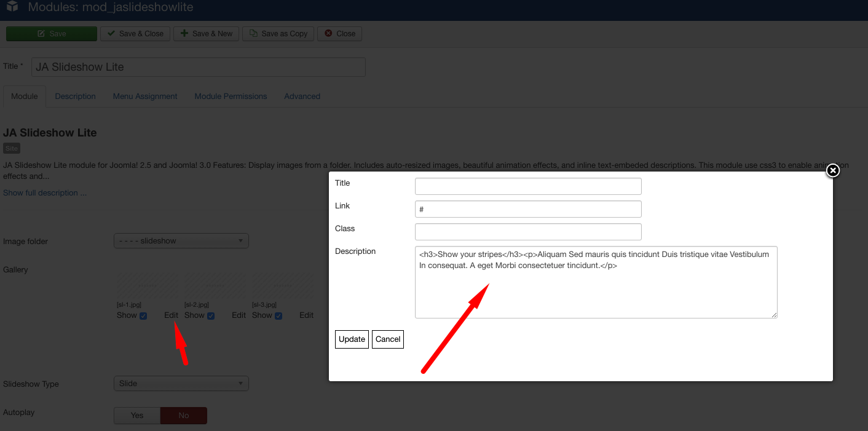The image size is (868, 431).
Task: Click the JA Slideshow Lite heading
Action: point(50,133)
